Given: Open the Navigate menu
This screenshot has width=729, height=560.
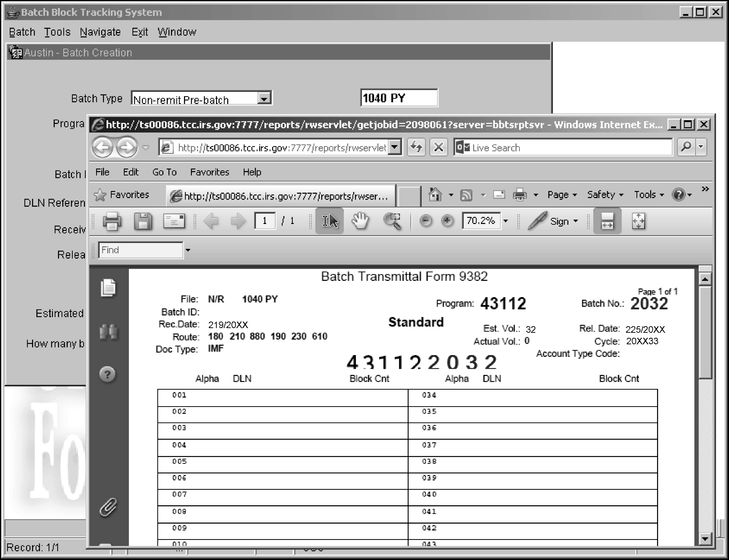Looking at the screenshot, I should tap(100, 32).
